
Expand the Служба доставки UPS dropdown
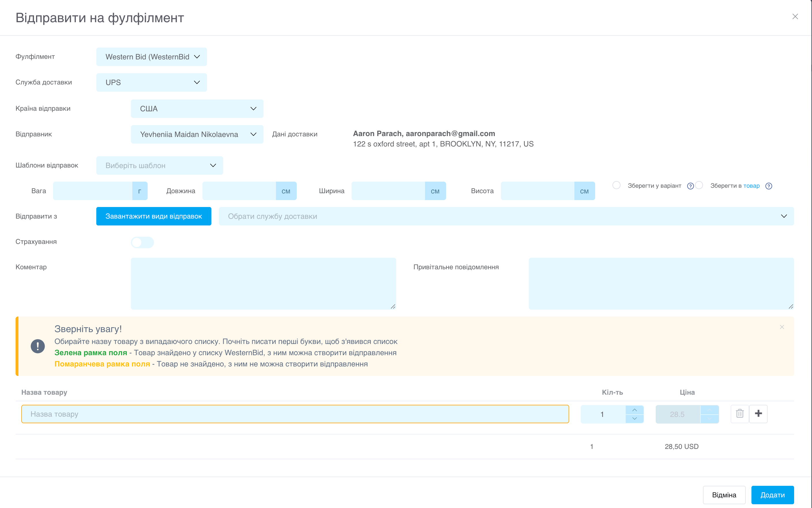click(x=151, y=82)
